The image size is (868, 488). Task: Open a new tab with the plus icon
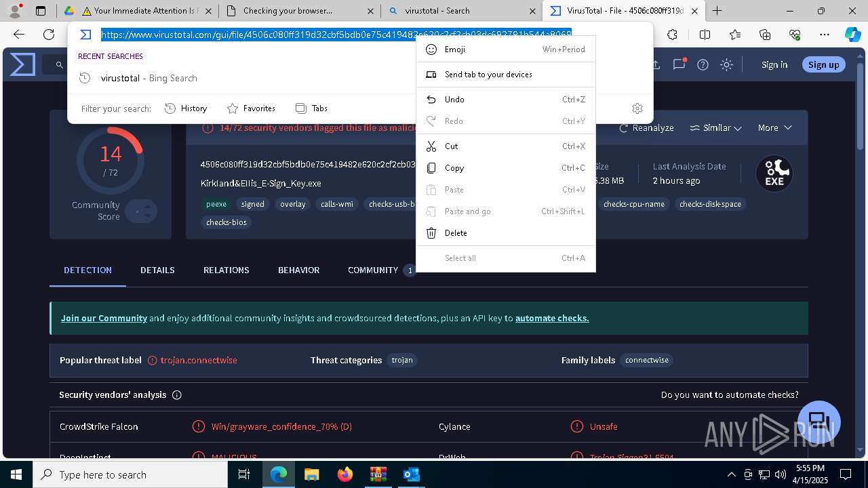(x=717, y=11)
